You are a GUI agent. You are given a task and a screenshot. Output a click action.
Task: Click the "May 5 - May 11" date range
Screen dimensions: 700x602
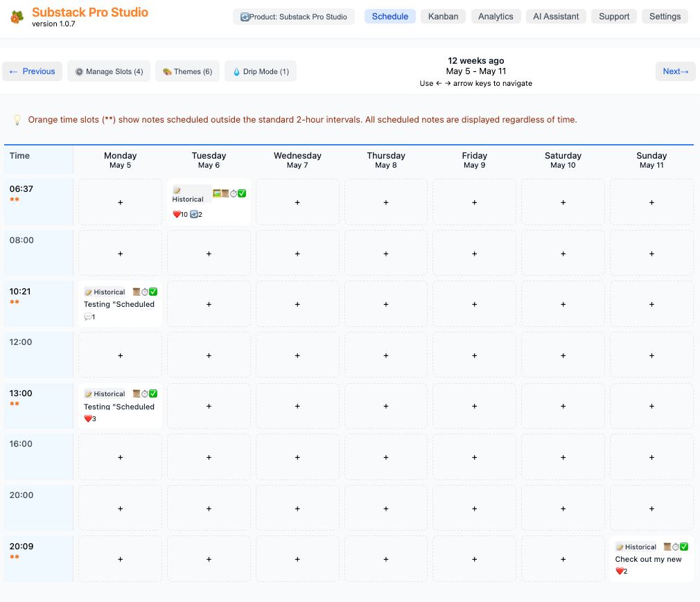tap(476, 71)
